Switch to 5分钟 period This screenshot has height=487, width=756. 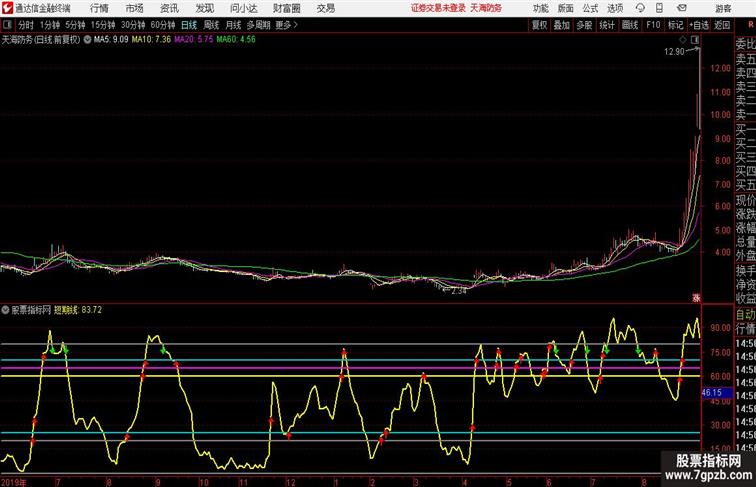coord(75,25)
